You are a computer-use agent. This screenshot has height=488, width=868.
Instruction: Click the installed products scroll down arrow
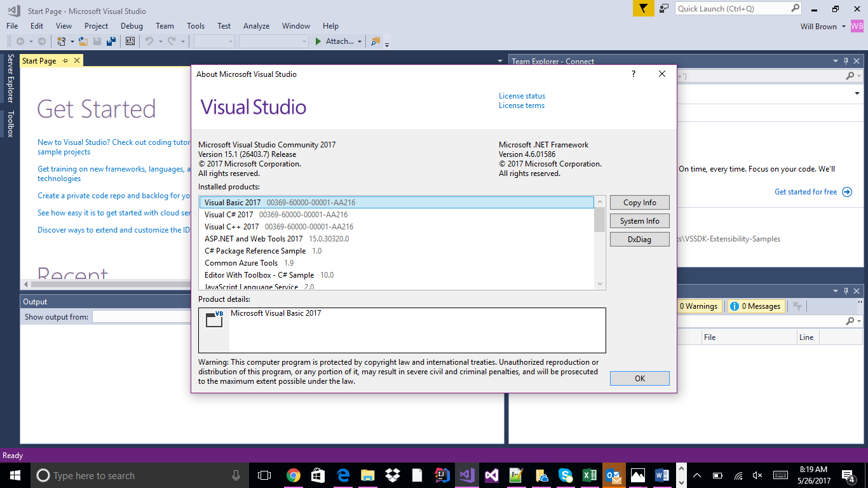(x=599, y=284)
